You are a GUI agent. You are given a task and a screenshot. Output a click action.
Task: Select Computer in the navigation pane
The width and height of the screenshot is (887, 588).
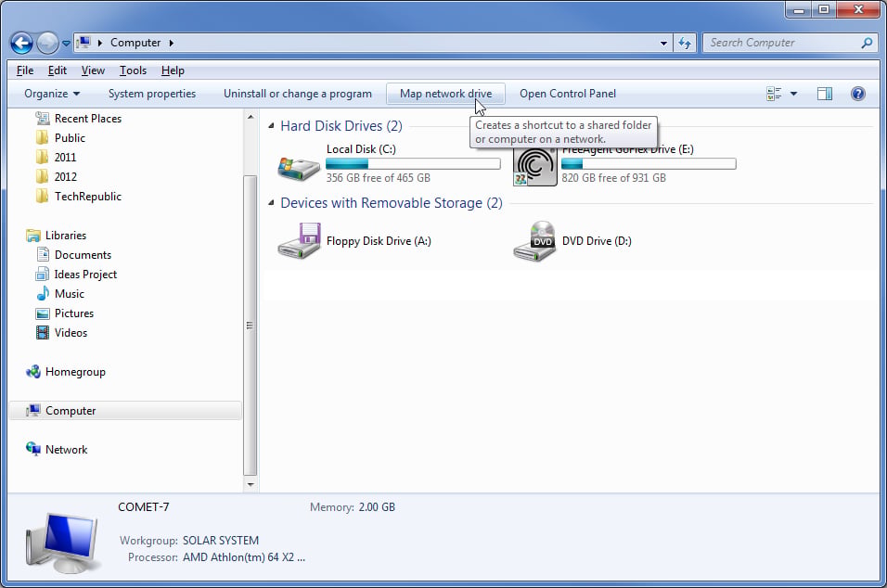(x=125, y=411)
